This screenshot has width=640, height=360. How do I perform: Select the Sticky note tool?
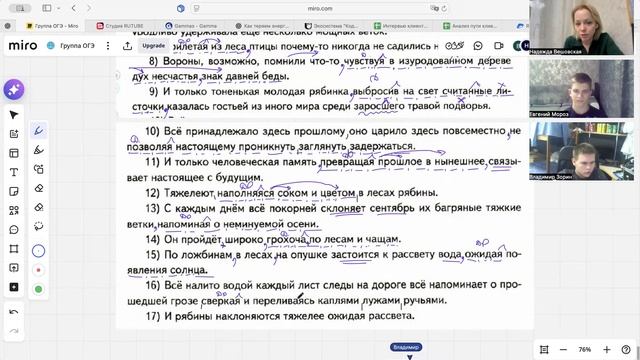[x=14, y=191]
